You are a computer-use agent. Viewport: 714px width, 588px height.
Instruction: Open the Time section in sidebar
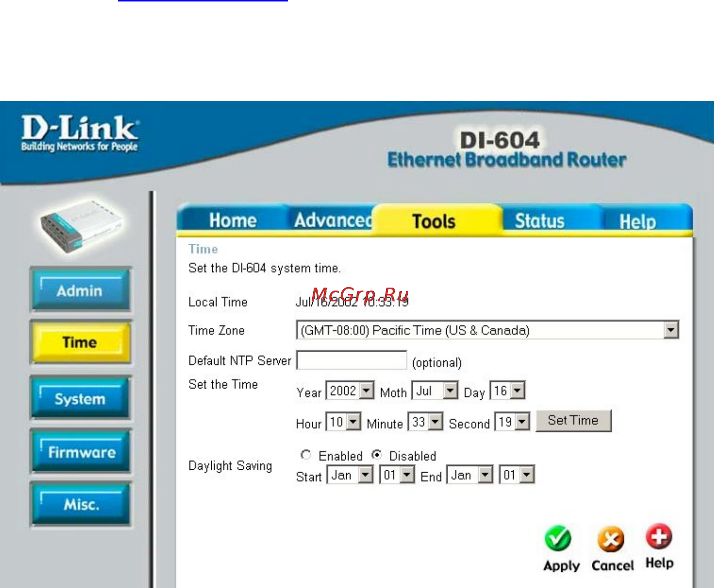[x=80, y=342]
